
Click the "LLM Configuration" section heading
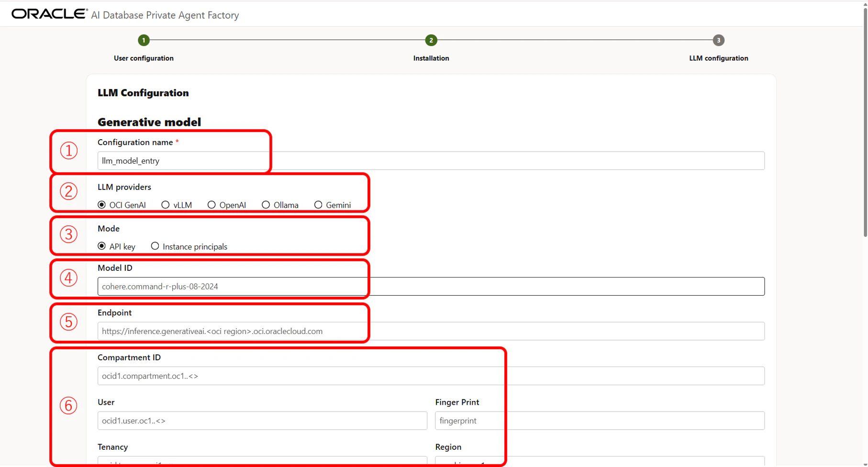pos(143,93)
